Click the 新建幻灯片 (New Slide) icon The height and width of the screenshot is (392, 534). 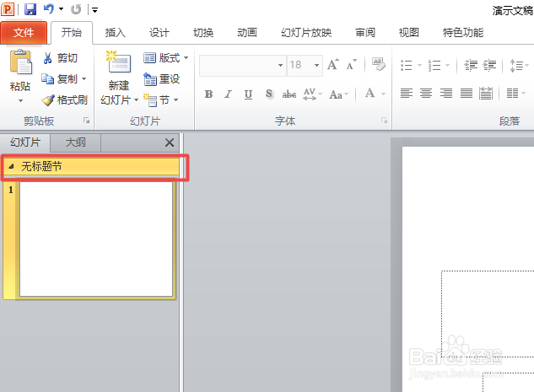118,62
